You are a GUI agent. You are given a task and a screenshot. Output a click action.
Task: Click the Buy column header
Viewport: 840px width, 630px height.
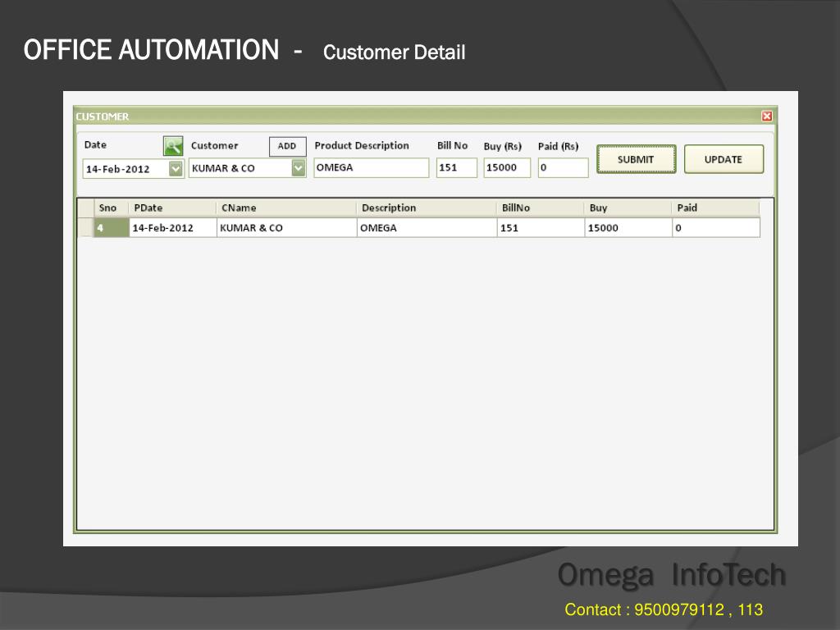tap(628, 208)
